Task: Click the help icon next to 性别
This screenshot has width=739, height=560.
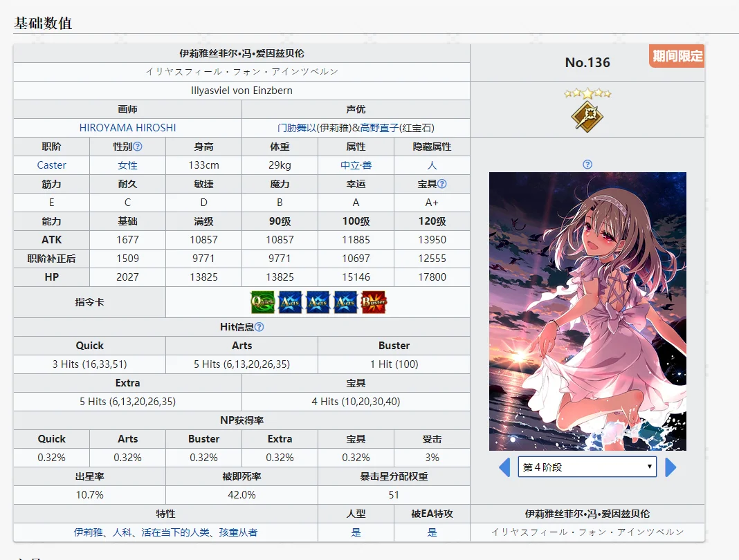Action: coord(137,147)
